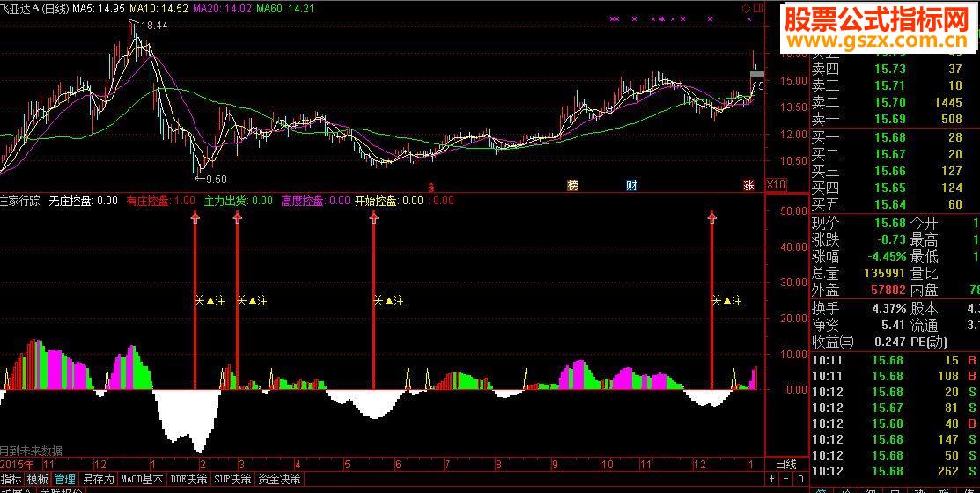
Task: Switch to the SUP决策 template
Action: (232, 479)
